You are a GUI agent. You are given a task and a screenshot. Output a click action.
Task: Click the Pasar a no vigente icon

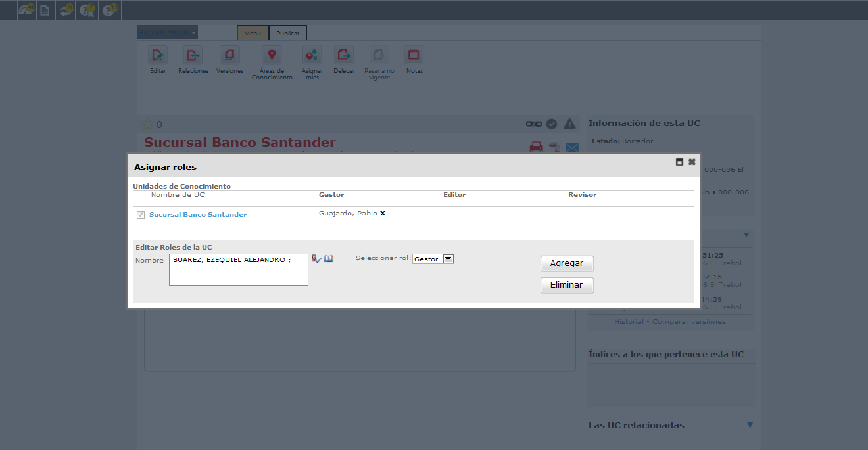click(379, 55)
